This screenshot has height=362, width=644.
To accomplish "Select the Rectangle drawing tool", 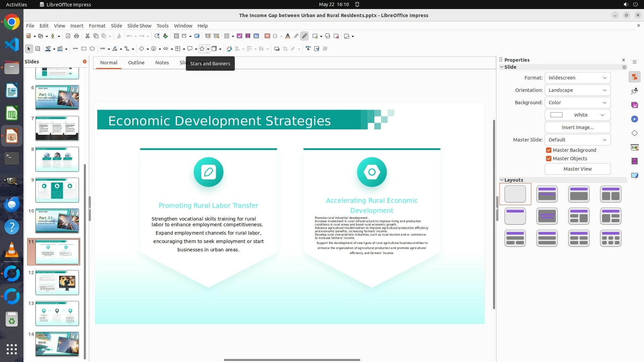I will (x=84, y=49).
